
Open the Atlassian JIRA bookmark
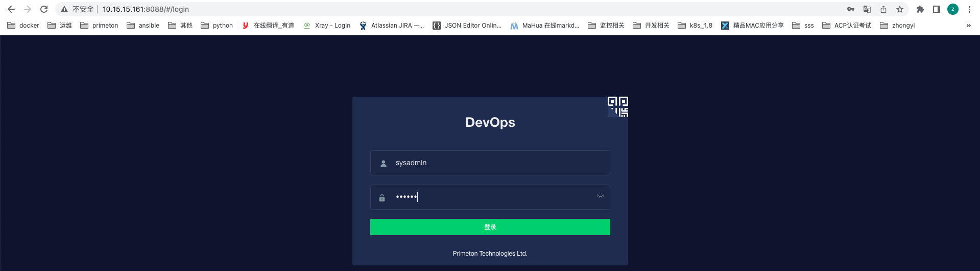392,25
